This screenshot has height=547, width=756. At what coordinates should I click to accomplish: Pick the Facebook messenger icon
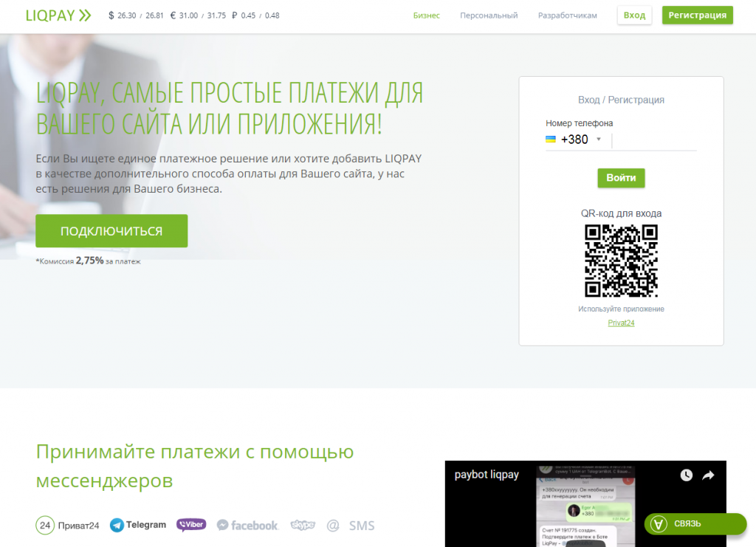coord(247,526)
